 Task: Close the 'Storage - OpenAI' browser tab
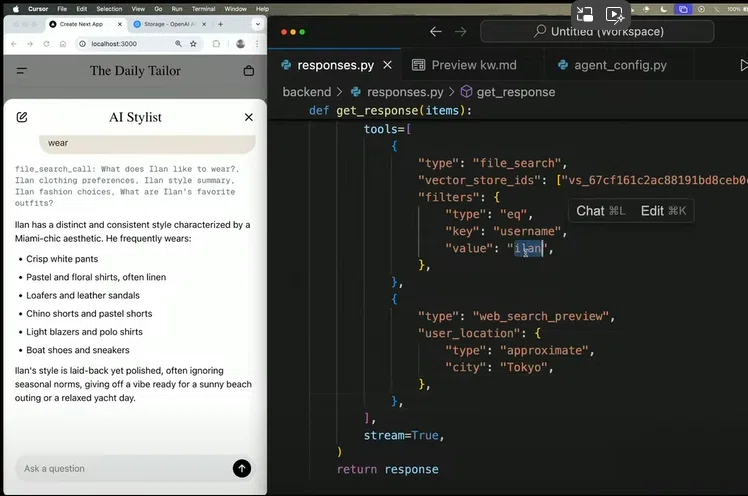(204, 24)
